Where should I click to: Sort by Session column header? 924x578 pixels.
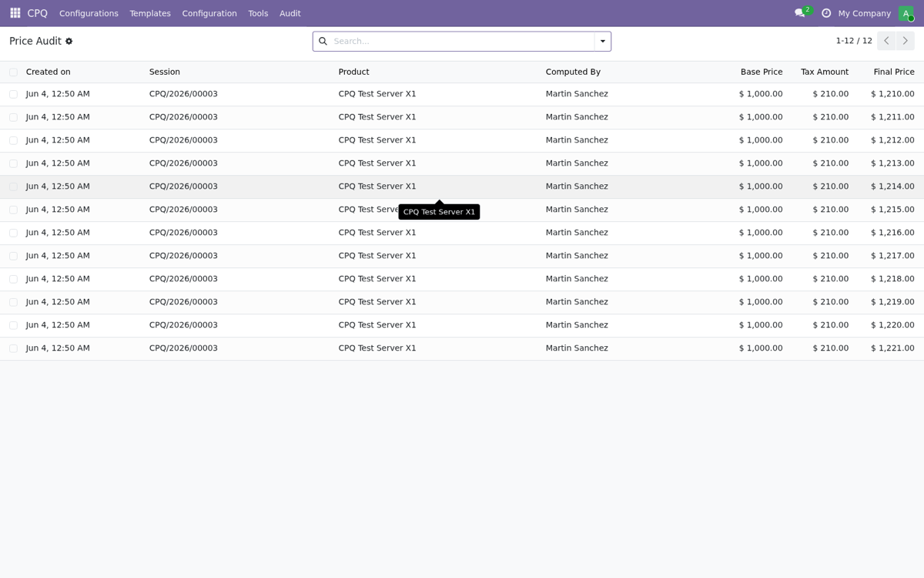click(165, 72)
